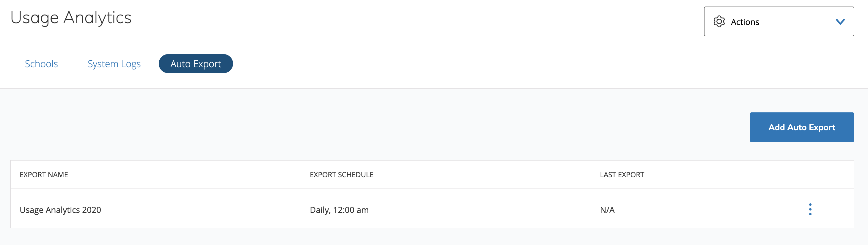The image size is (868, 245).
Task: Open the System Logs tab
Action: pyautogui.click(x=114, y=64)
